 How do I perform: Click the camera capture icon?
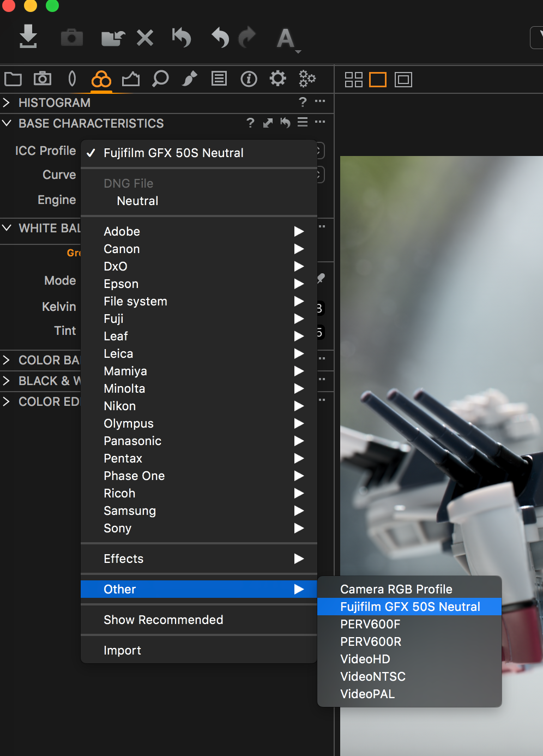[x=72, y=38]
